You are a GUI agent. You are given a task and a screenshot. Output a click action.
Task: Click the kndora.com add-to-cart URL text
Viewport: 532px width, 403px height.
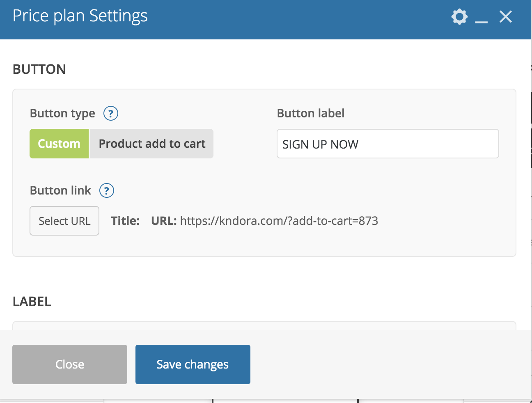point(279,221)
